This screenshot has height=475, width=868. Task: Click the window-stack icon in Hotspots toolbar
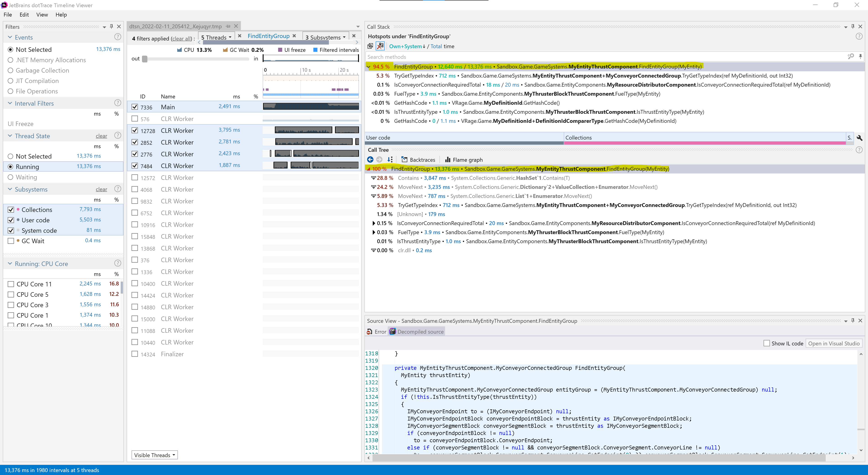[370, 46]
